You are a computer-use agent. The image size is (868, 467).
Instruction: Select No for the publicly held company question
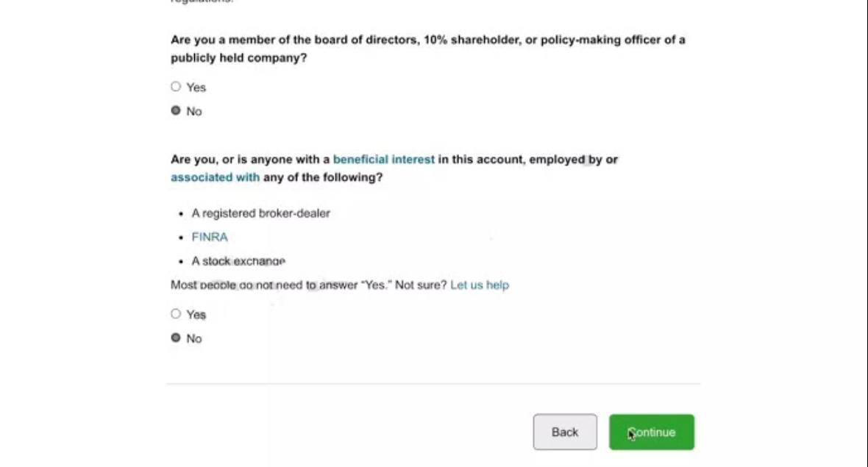pos(176,111)
